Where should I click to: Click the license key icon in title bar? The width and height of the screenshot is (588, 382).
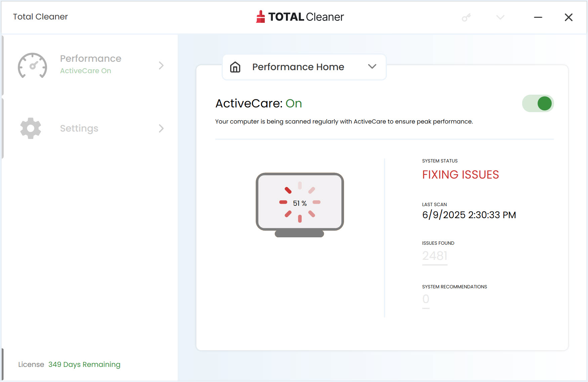click(466, 17)
